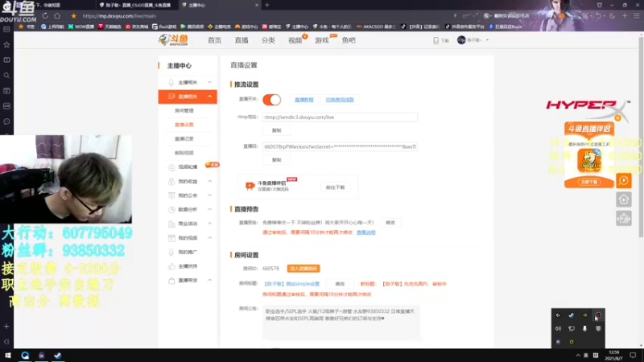Click the icon beside 视频轮播 in the sidebar

(171, 167)
